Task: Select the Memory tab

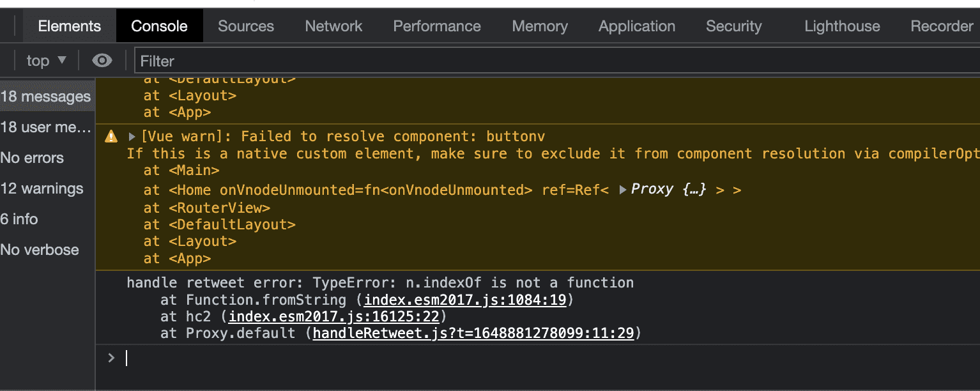Action: 540,26
